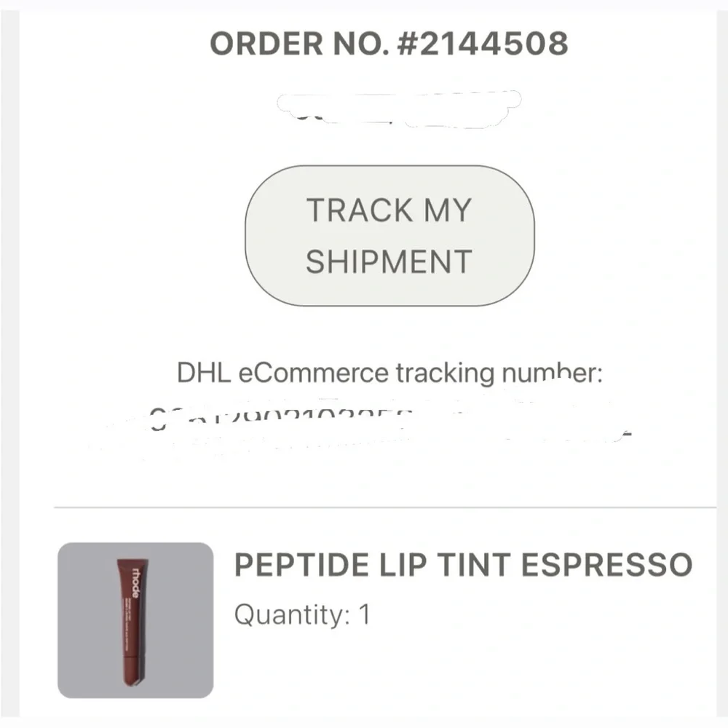Viewport: 728px width, 728px height.
Task: Click the Peptide Lip Tint Espresso title
Action: pyautogui.click(x=463, y=565)
